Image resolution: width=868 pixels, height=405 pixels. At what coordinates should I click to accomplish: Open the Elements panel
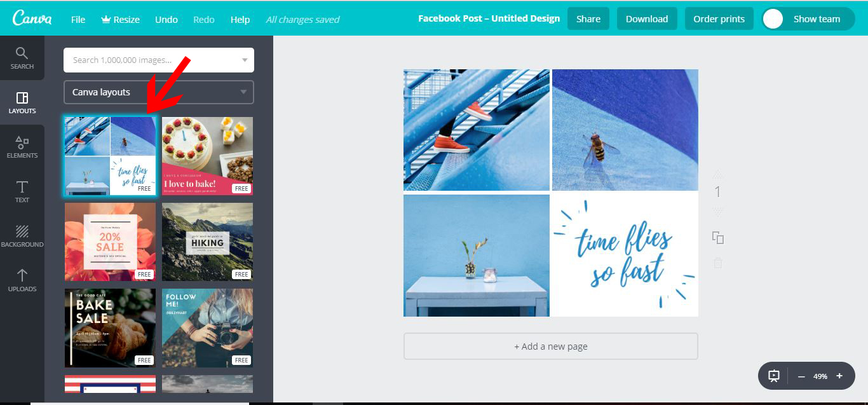tap(22, 146)
